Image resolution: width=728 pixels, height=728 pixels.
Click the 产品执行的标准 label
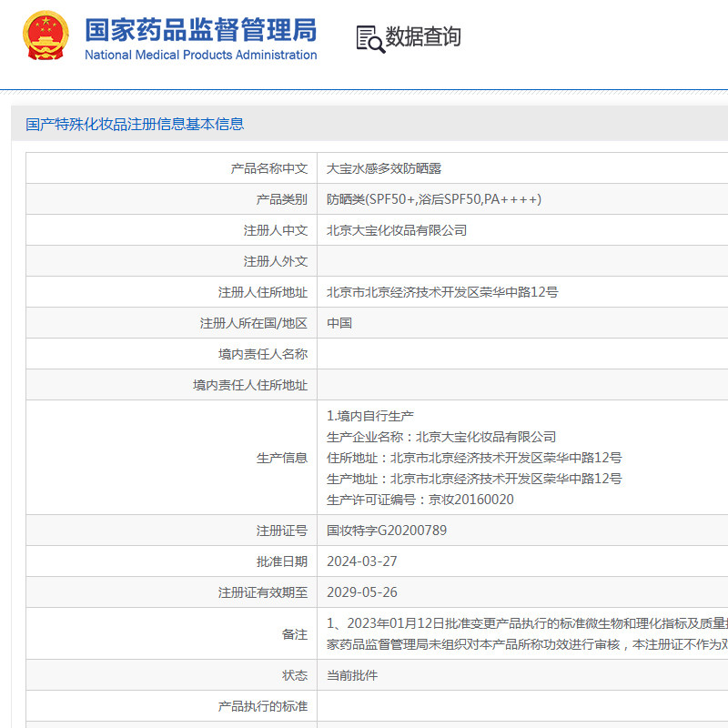click(263, 706)
